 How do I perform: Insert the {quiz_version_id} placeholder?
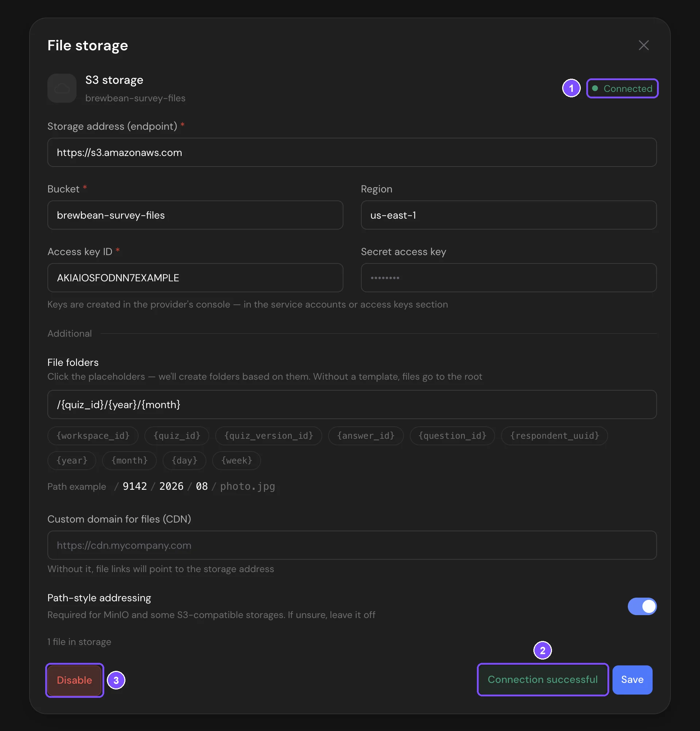(x=269, y=435)
